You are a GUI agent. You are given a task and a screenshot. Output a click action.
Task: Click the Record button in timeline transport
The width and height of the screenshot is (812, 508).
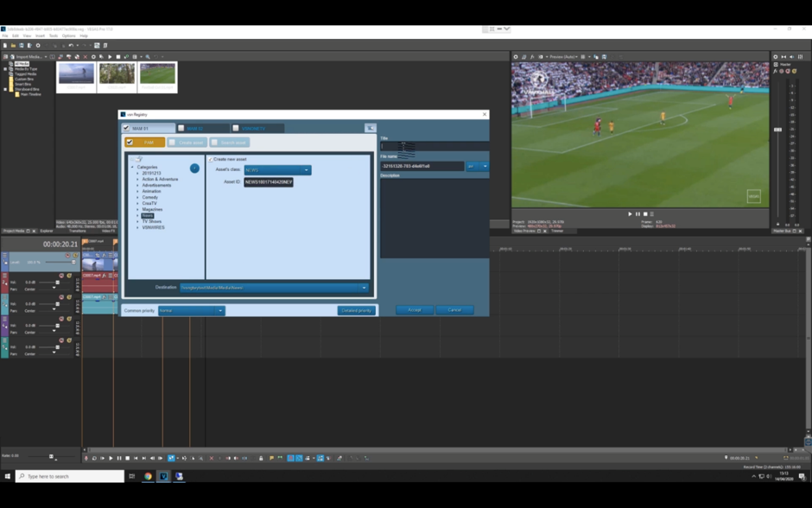point(86,458)
